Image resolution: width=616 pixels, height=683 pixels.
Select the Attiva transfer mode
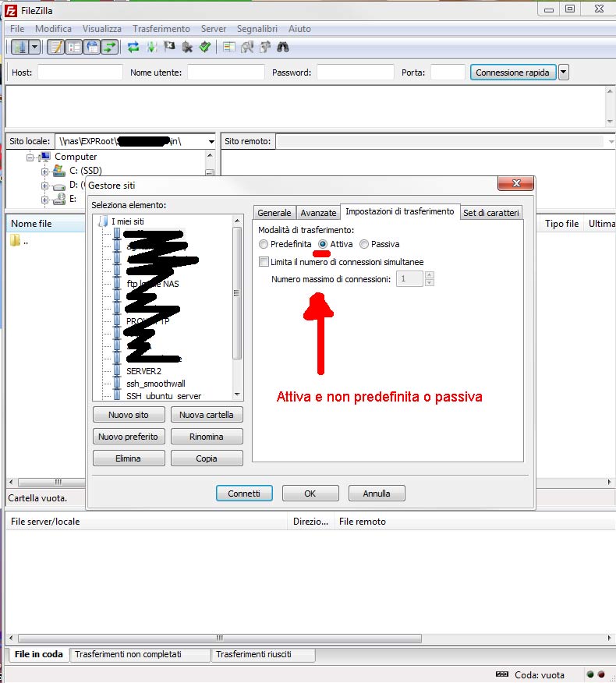(x=322, y=244)
